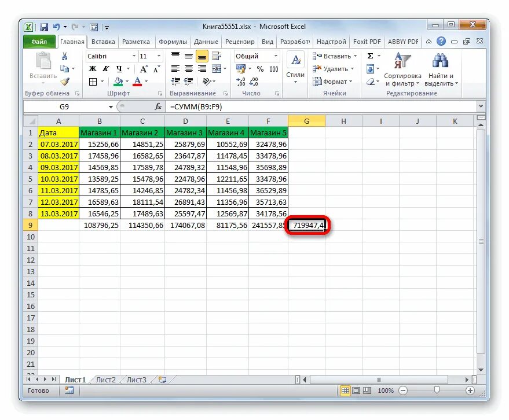The width and height of the screenshot is (509, 420).
Task: Apply fill color with the paint bucket
Action: [x=118, y=82]
